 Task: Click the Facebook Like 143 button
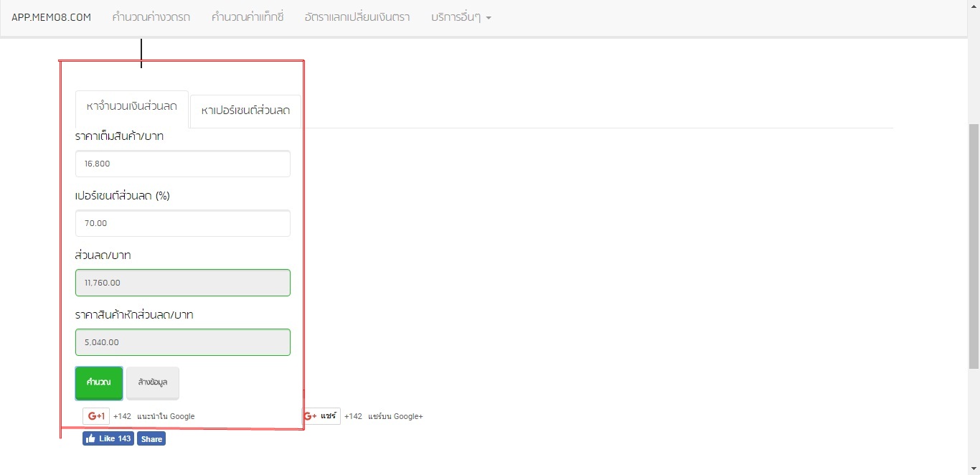pos(108,438)
